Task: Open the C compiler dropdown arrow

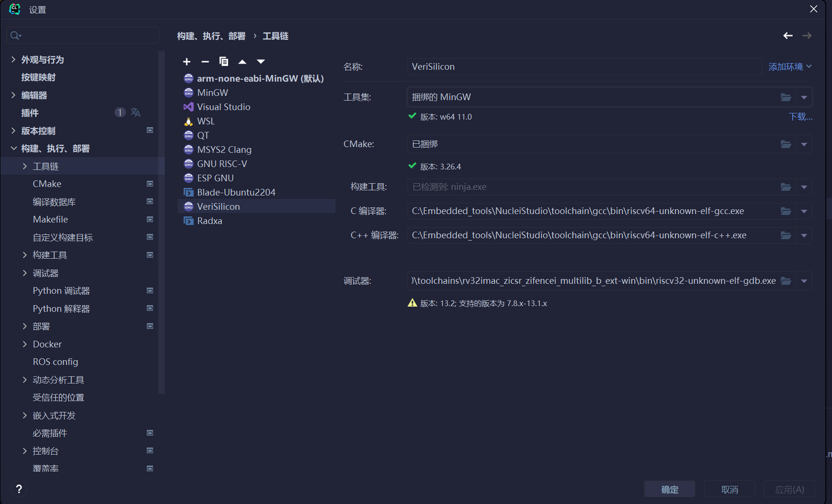Action: [804, 211]
